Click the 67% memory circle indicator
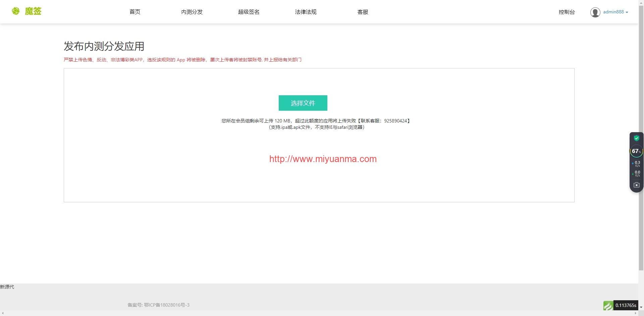Image resolution: width=644 pixels, height=316 pixels. coord(636,151)
